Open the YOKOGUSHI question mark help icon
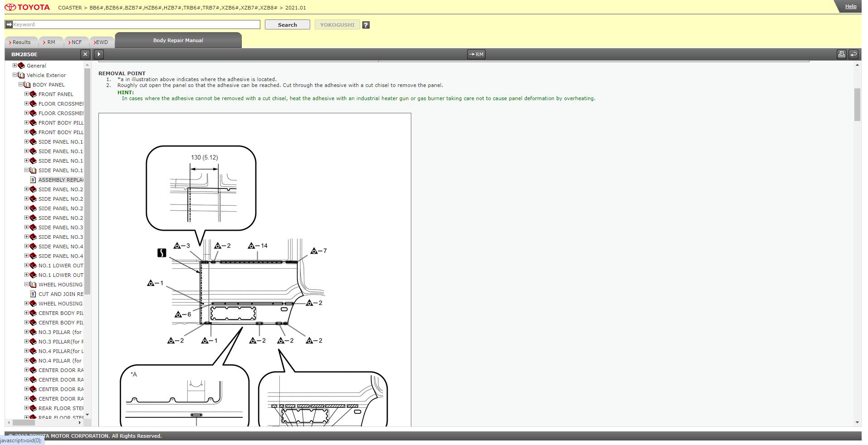 (366, 25)
